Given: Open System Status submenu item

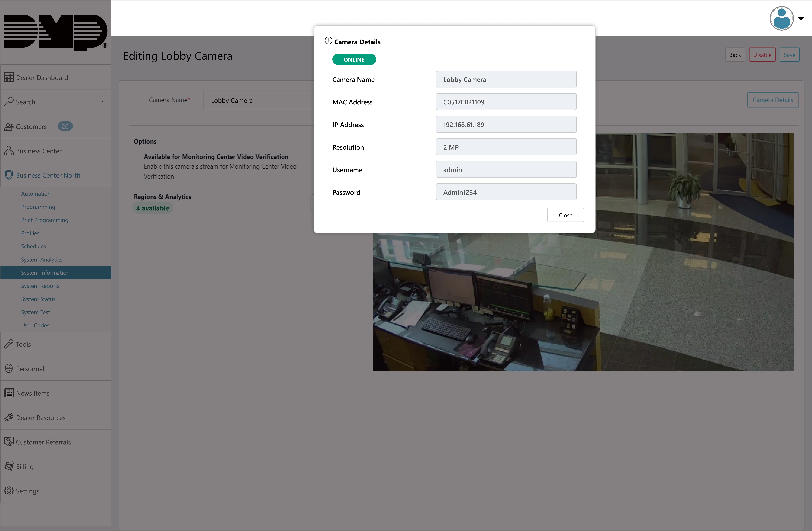Looking at the screenshot, I should point(38,299).
